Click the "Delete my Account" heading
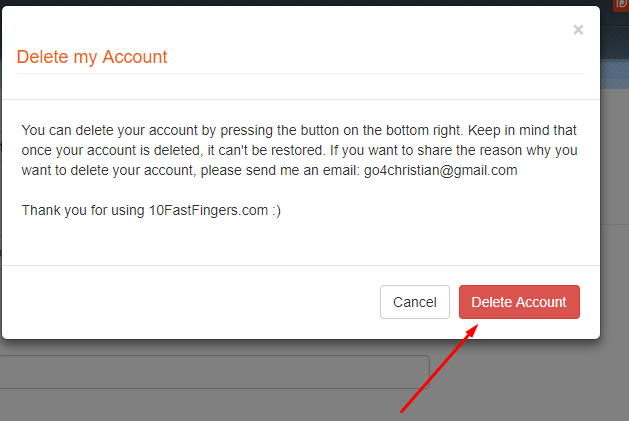Screen dimensions: 629x421 coord(92,57)
